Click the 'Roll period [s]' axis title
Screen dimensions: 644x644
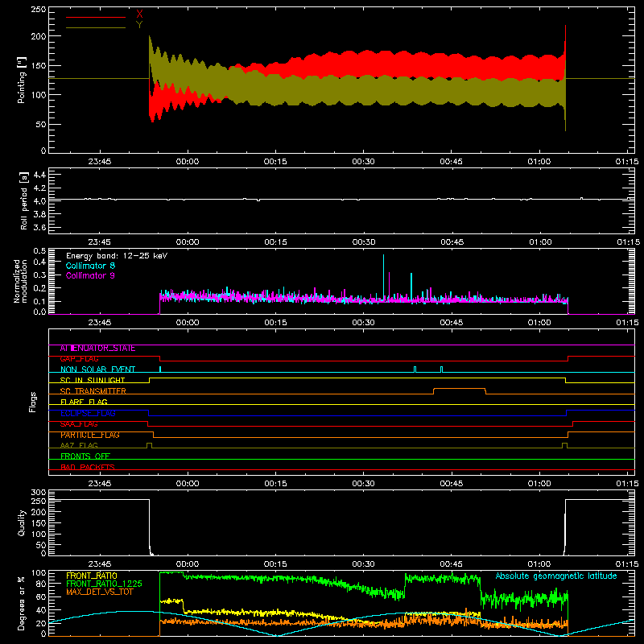[24, 200]
